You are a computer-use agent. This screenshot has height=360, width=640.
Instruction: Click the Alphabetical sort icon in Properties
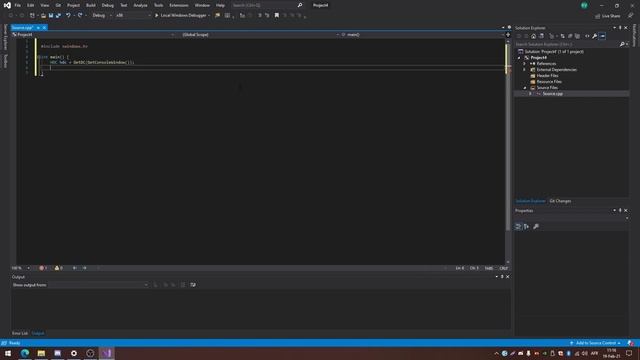(x=527, y=227)
